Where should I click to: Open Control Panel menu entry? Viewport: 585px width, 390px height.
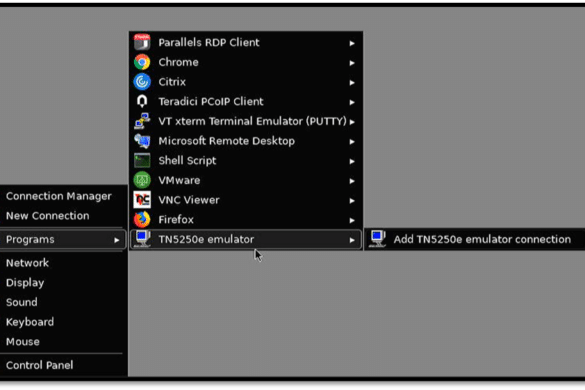tap(40, 365)
